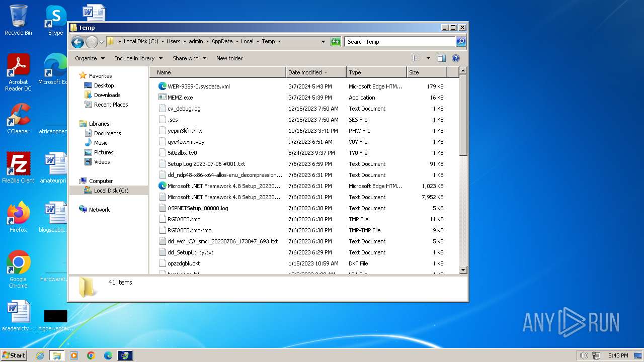Click the network tray icon
This screenshot has height=362, width=644.
point(596,355)
